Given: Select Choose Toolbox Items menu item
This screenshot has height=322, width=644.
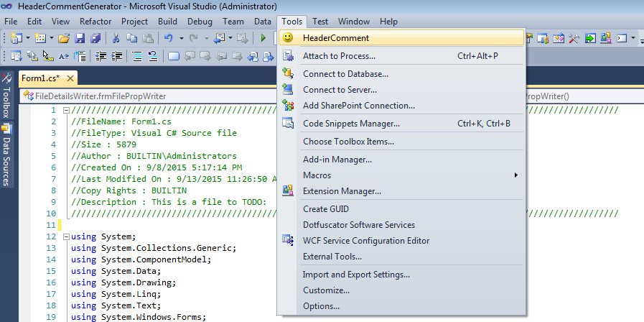Looking at the screenshot, I should [402, 142].
